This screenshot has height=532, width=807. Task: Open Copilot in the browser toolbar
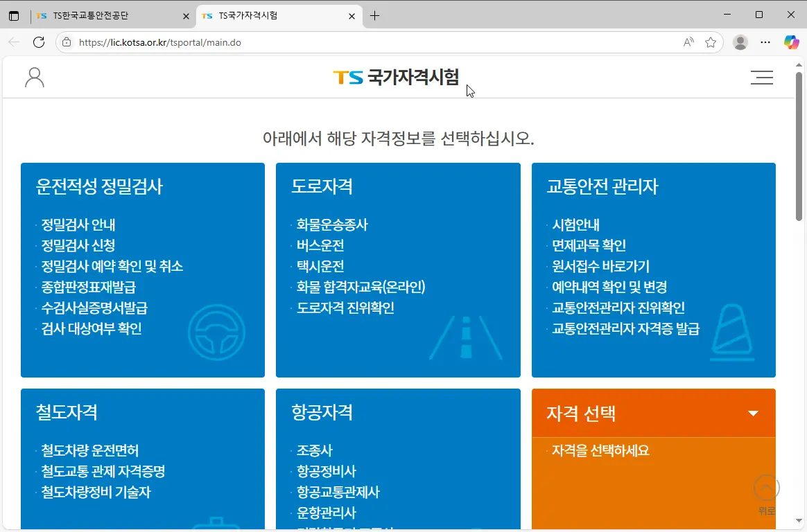point(791,42)
